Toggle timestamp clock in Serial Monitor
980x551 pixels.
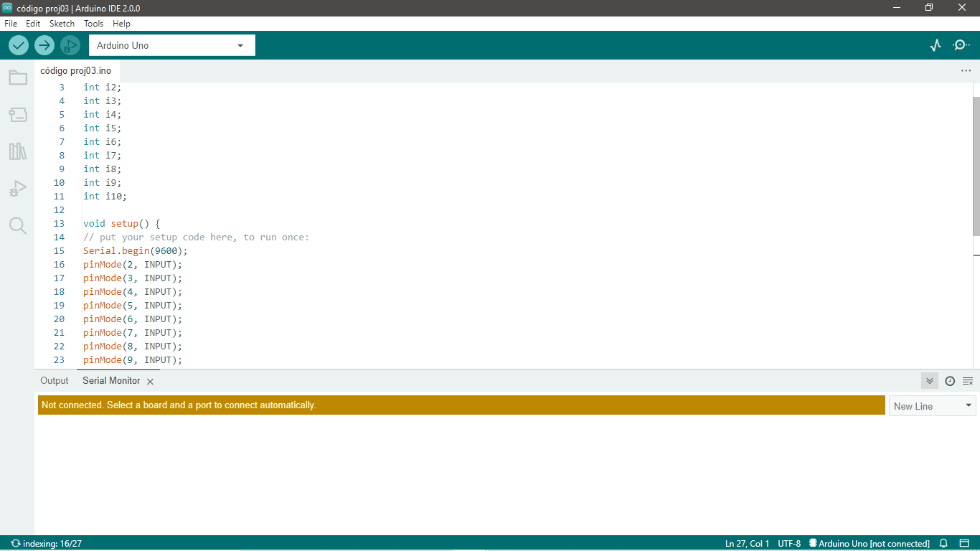[950, 381]
